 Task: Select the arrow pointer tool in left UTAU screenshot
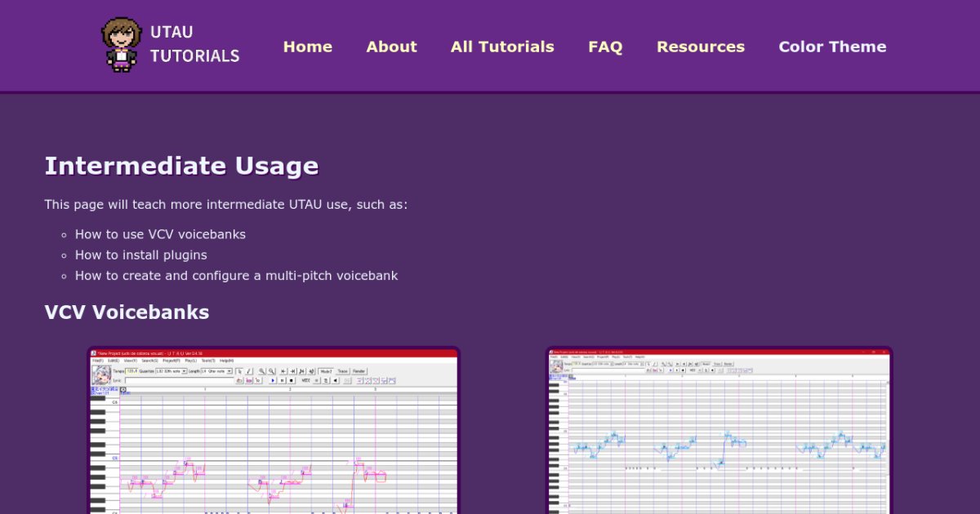[x=239, y=371]
